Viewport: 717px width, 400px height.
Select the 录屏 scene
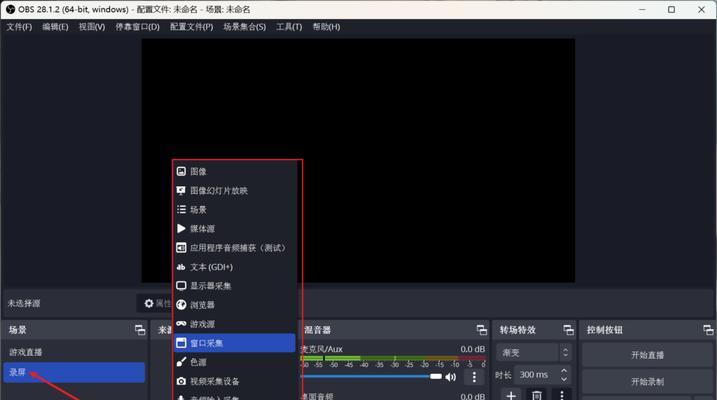tap(74, 373)
